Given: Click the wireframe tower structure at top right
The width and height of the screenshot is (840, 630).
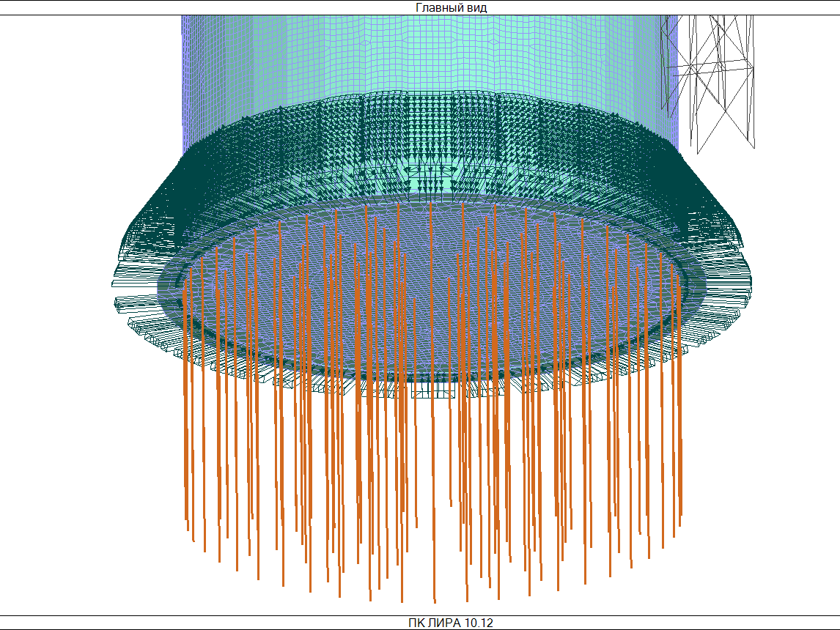Looking at the screenshot, I should tap(709, 84).
